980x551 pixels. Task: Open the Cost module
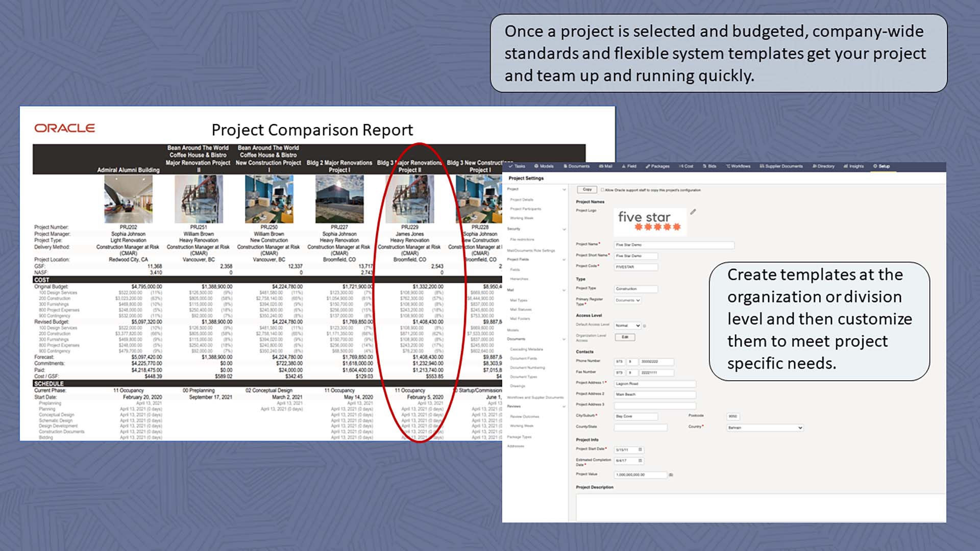click(x=685, y=166)
